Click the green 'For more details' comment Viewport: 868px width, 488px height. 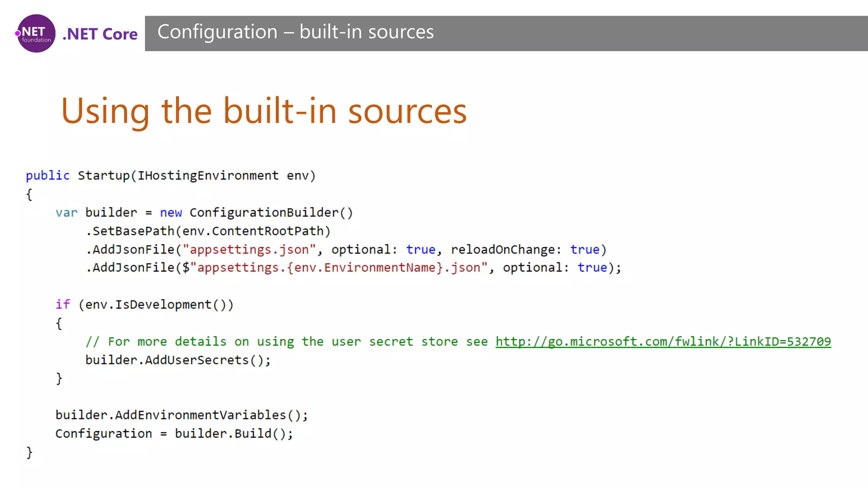click(287, 341)
